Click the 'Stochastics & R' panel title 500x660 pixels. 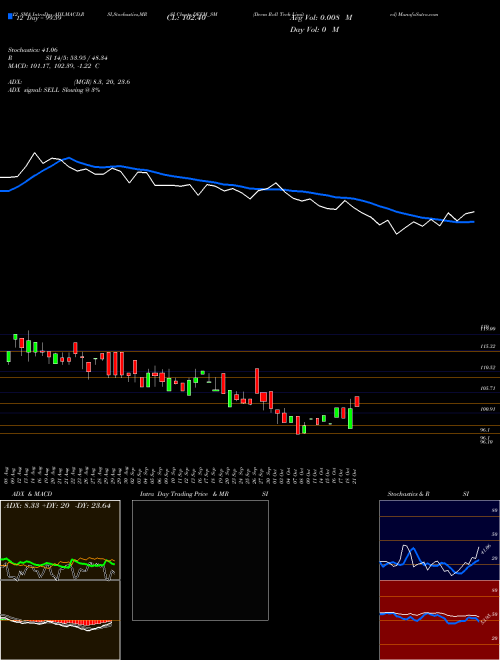(x=408, y=494)
